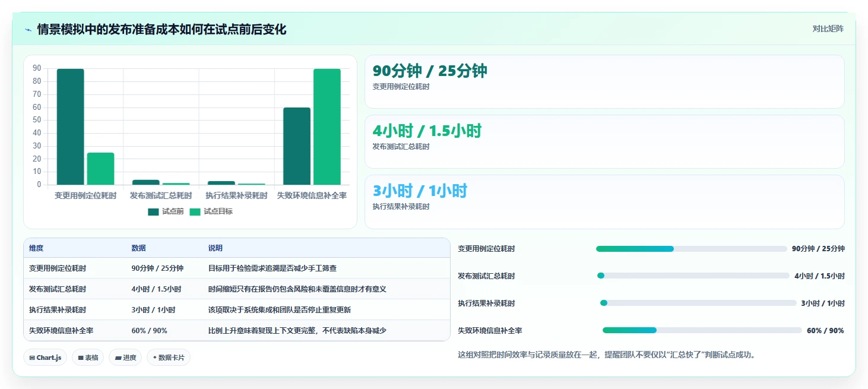The image size is (868, 389).
Task: Click the 变更用例定位耗时 x-axis label in chart
Action: (x=85, y=195)
